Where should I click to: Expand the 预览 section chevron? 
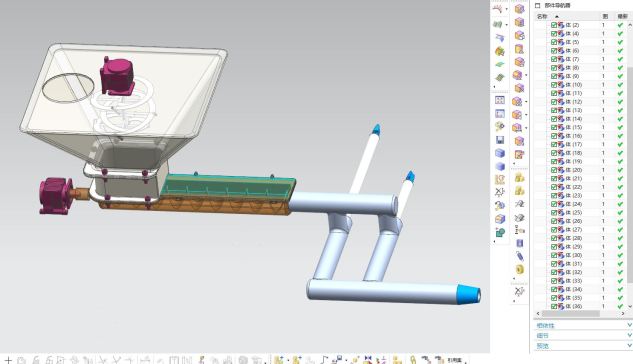point(629,345)
